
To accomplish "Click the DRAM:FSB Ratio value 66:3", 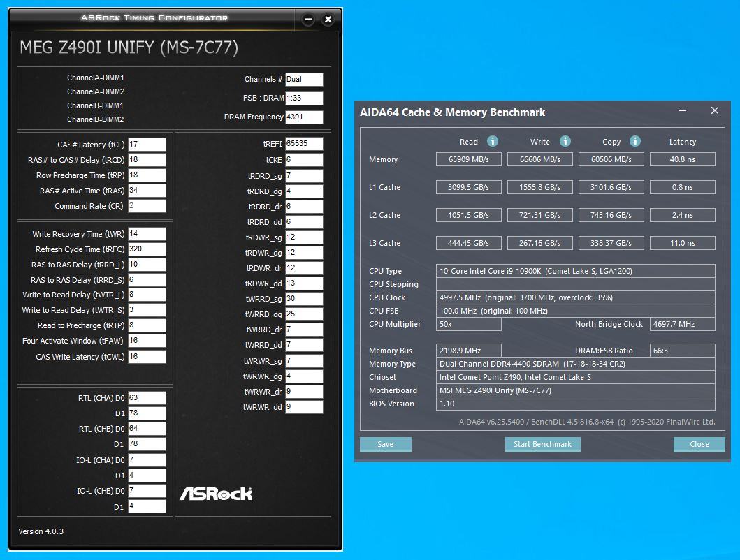I will [x=683, y=351].
